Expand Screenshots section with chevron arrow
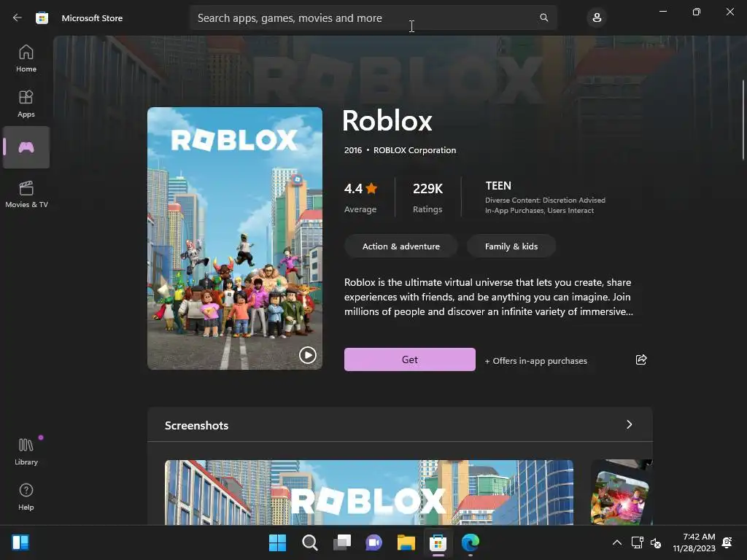Image resolution: width=747 pixels, height=560 pixels. point(630,424)
